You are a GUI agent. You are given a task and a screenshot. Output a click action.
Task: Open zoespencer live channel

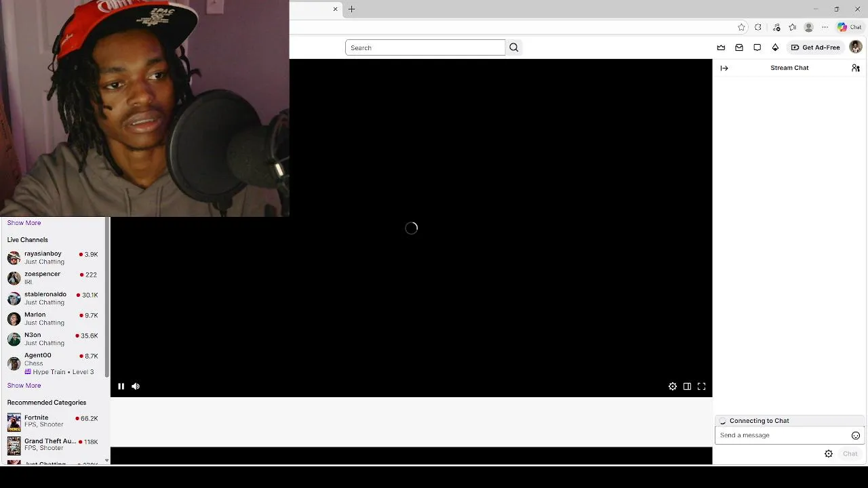pos(53,278)
